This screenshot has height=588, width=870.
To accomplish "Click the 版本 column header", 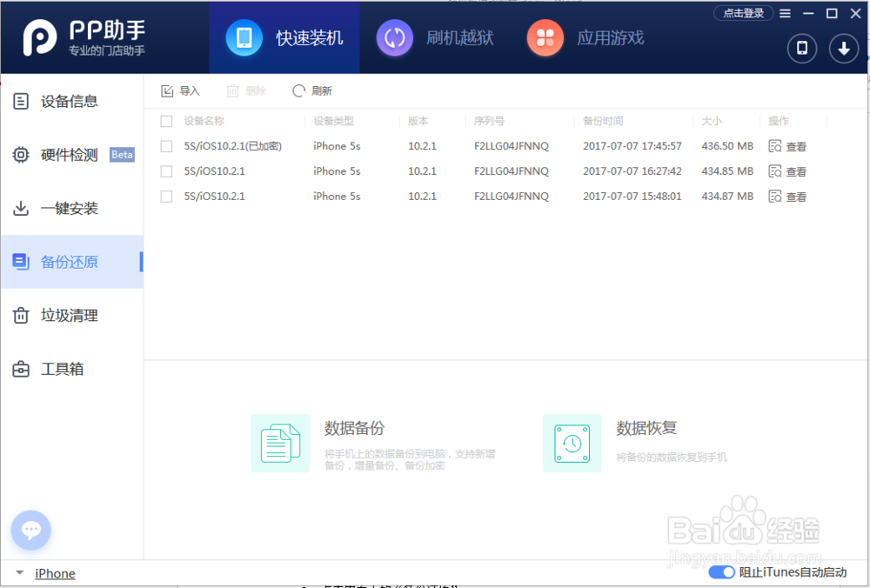I will click(x=418, y=121).
